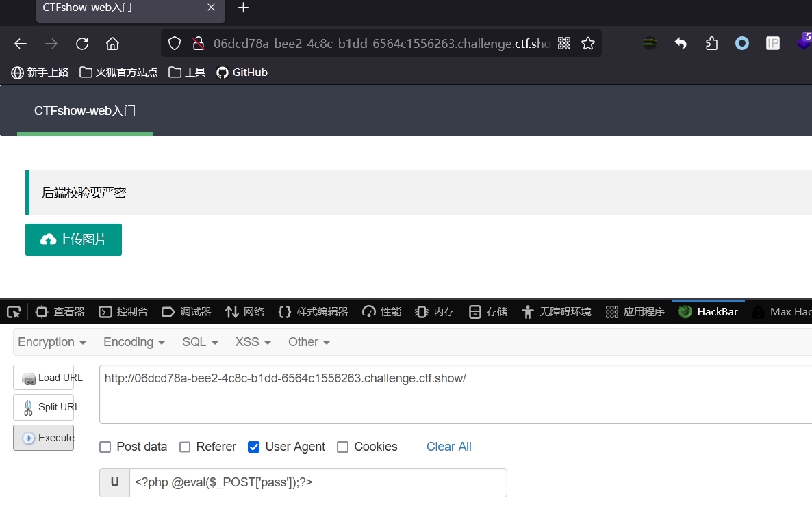Click the striped dark round extension icon

point(649,44)
